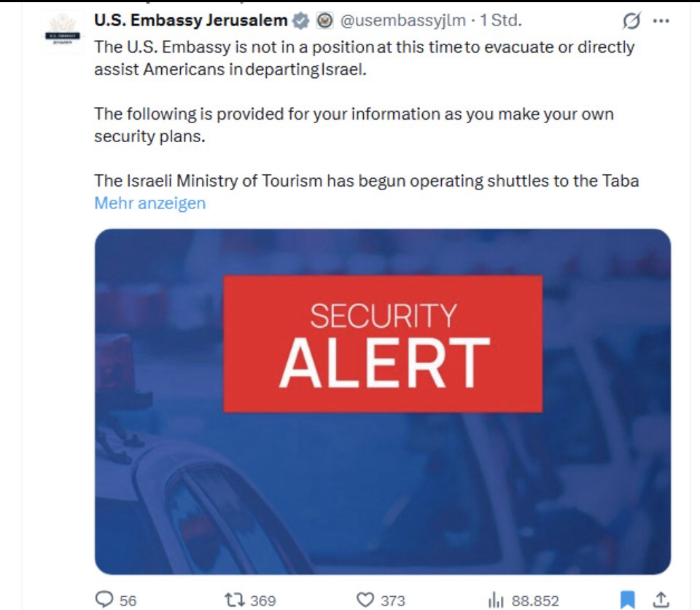Click the tweet text about evacuating Americans

coord(364,58)
